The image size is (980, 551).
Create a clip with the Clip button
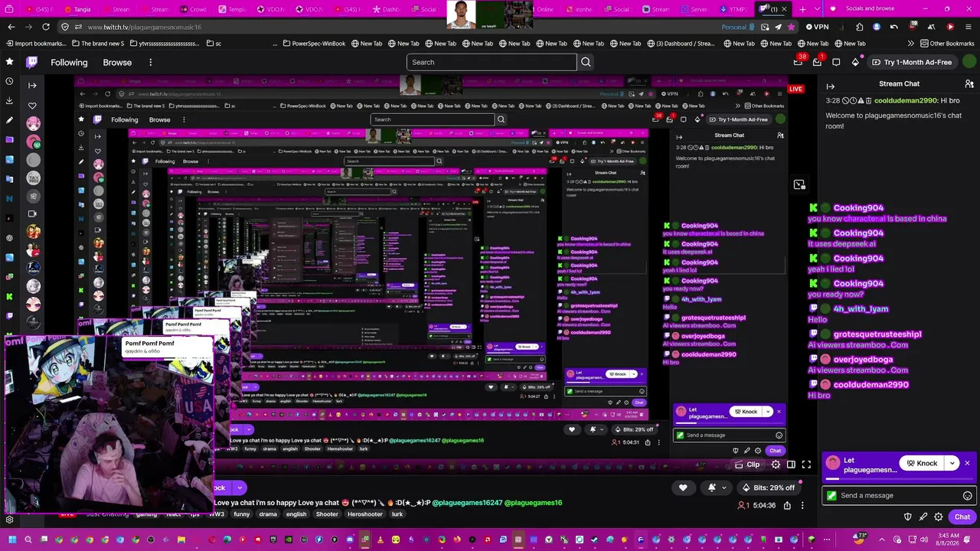pos(747,465)
